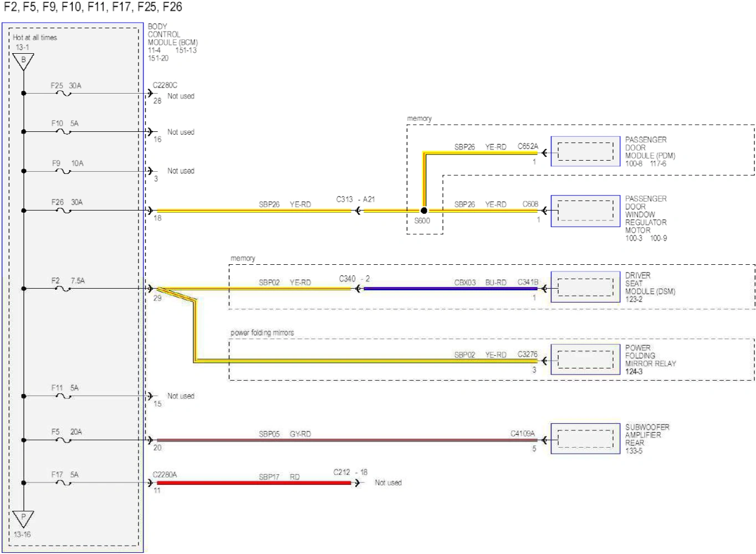Click the S600 splice dot
The height and width of the screenshot is (554, 756).
click(424, 211)
